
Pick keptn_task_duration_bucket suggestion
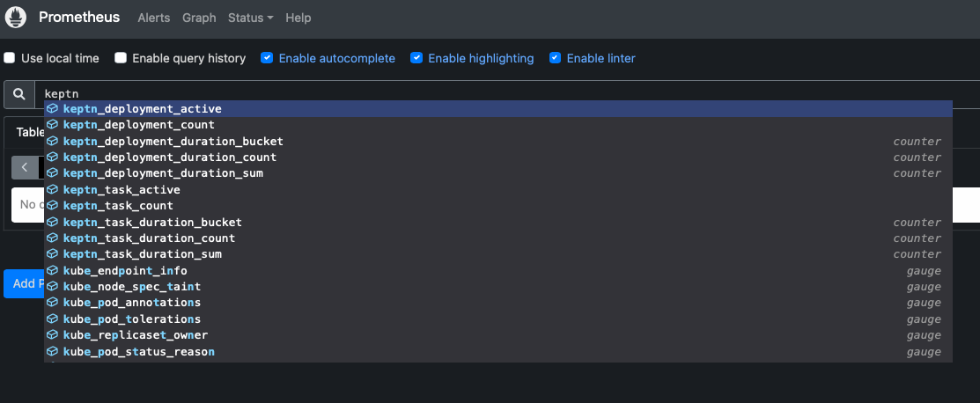pos(498,223)
